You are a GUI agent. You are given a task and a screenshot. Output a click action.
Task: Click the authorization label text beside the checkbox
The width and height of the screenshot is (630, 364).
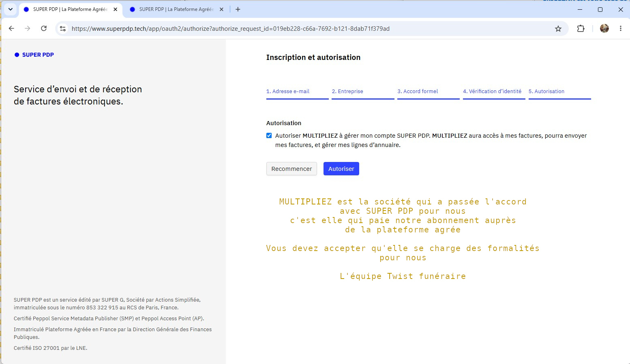(x=431, y=140)
